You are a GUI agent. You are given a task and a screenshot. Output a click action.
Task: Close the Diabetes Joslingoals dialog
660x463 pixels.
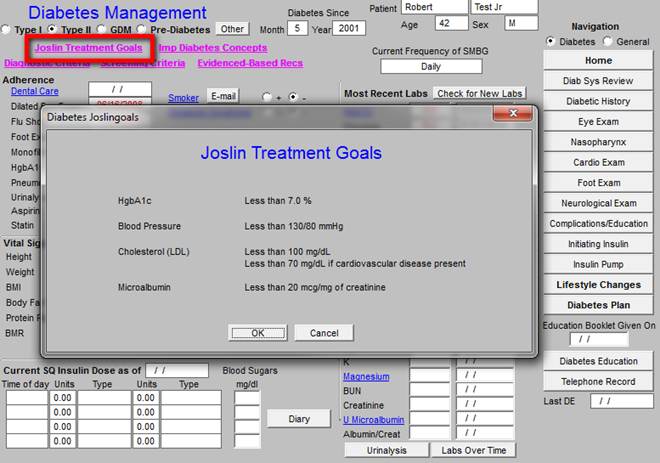click(513, 113)
